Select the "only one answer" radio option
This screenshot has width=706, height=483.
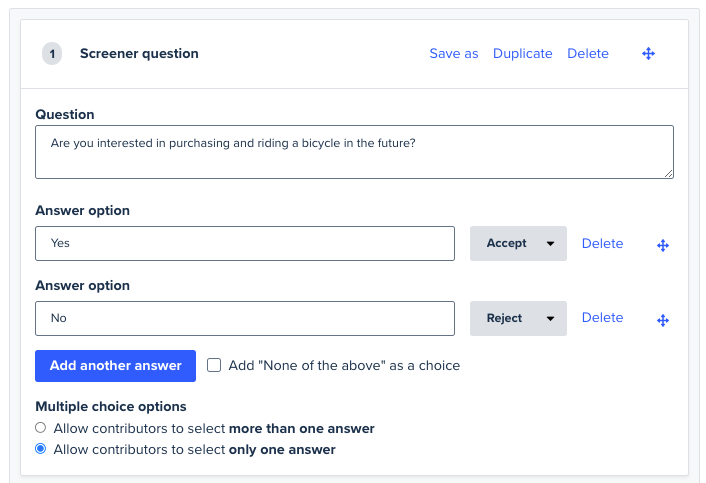tap(41, 450)
